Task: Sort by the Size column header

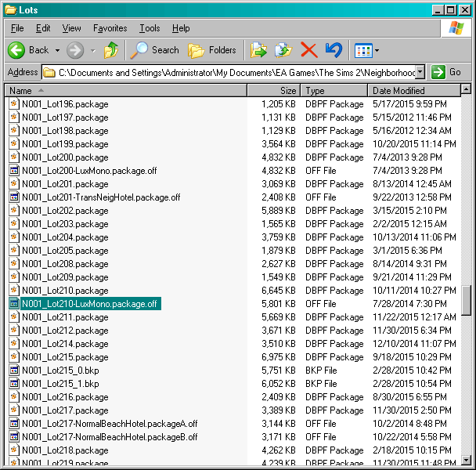Action: tap(274, 91)
